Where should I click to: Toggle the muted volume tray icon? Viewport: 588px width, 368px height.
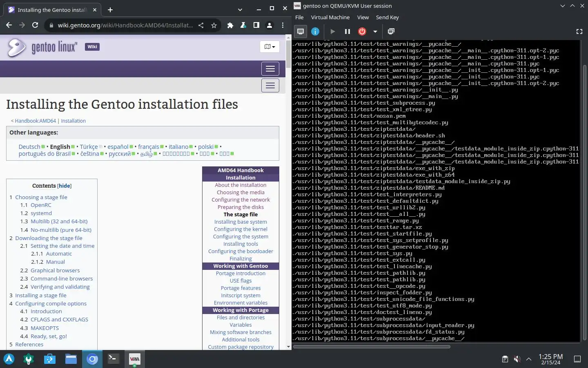517,359
